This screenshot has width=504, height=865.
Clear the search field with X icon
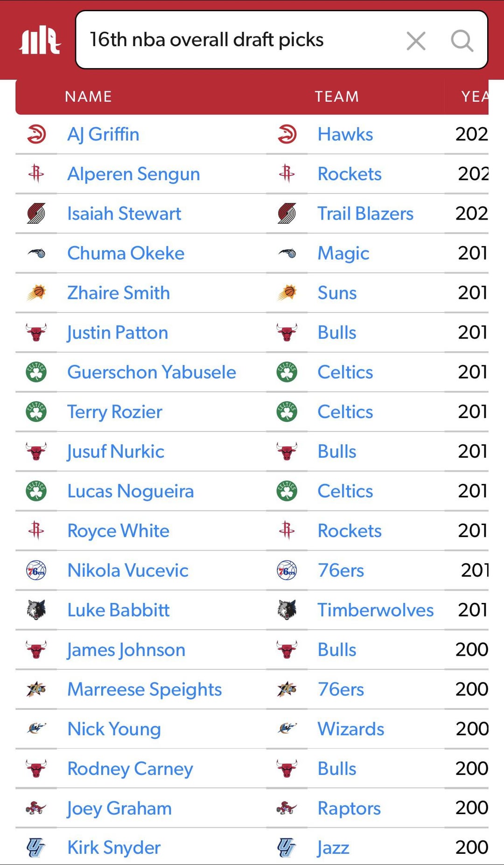coord(416,41)
